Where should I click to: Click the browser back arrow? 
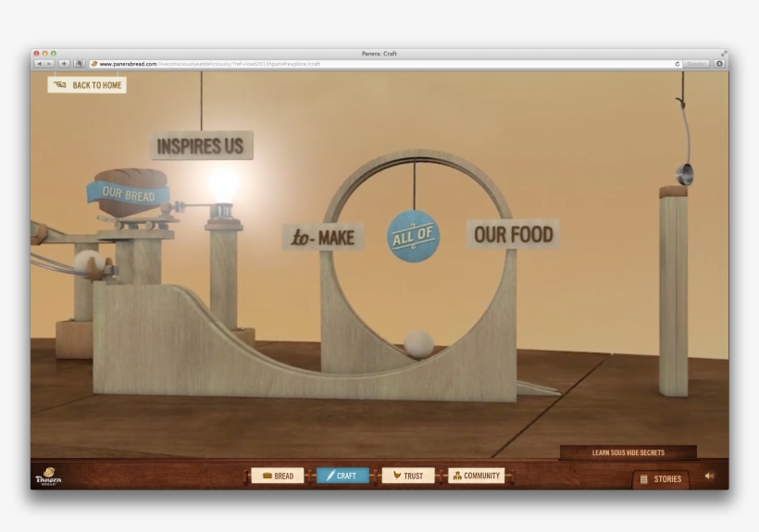click(x=39, y=64)
